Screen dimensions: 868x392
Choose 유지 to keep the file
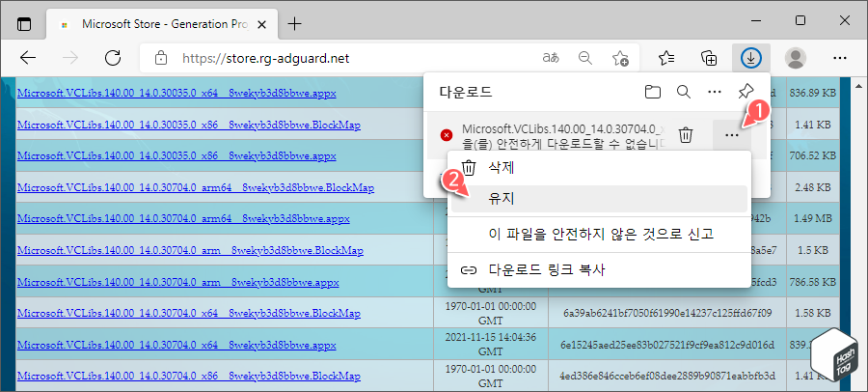coord(599,199)
